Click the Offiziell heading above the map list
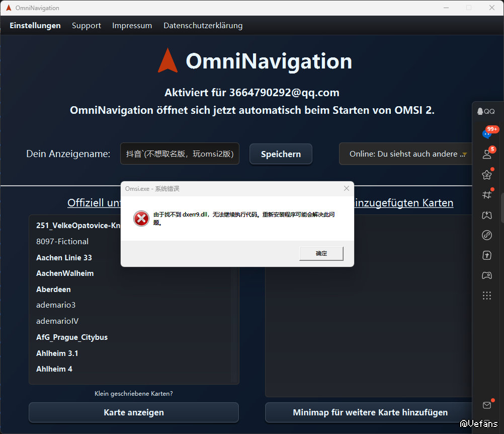The height and width of the screenshot is (434, 504). [x=94, y=203]
